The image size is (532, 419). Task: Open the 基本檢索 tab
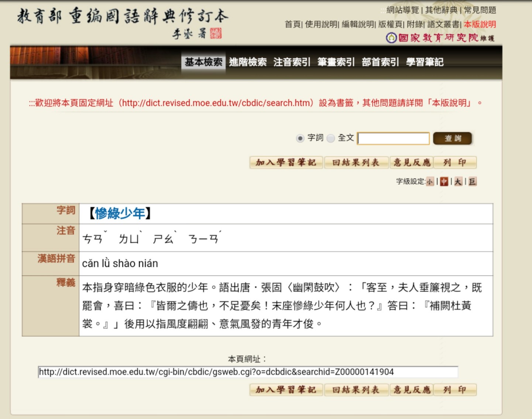point(203,62)
